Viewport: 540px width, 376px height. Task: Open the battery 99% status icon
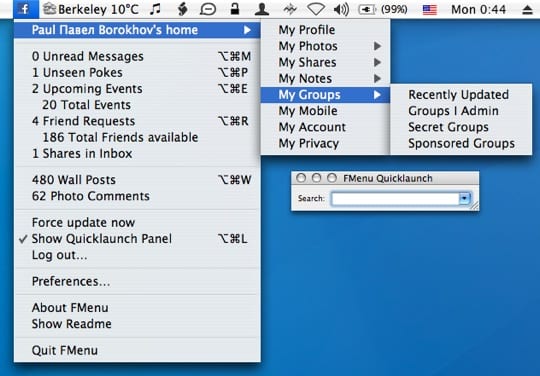click(x=383, y=9)
